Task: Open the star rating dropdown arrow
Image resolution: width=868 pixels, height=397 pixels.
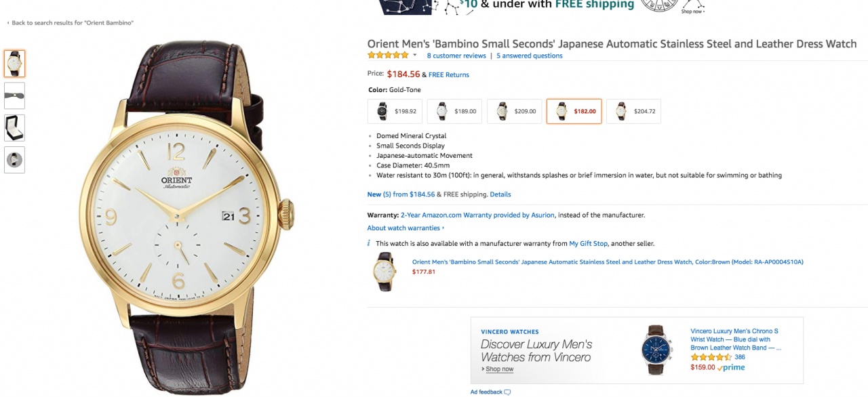Action: (x=415, y=56)
